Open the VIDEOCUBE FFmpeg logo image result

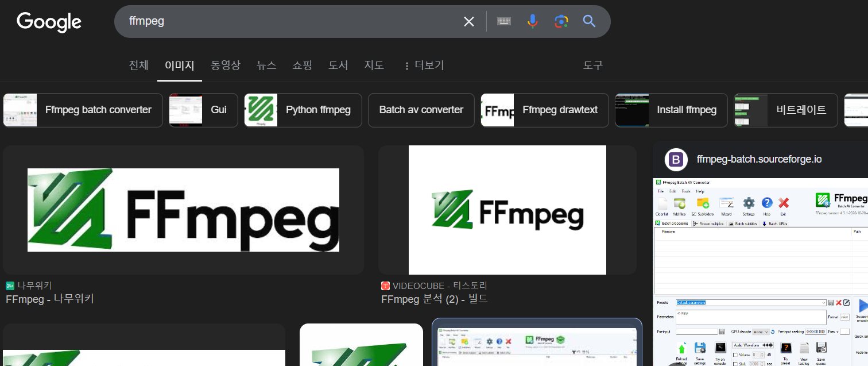507,210
